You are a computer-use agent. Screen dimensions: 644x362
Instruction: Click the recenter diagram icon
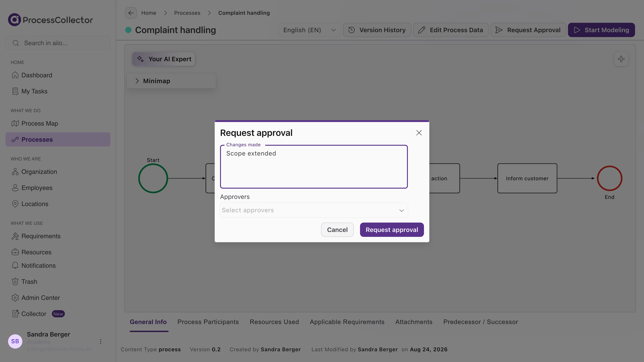pos(621,59)
